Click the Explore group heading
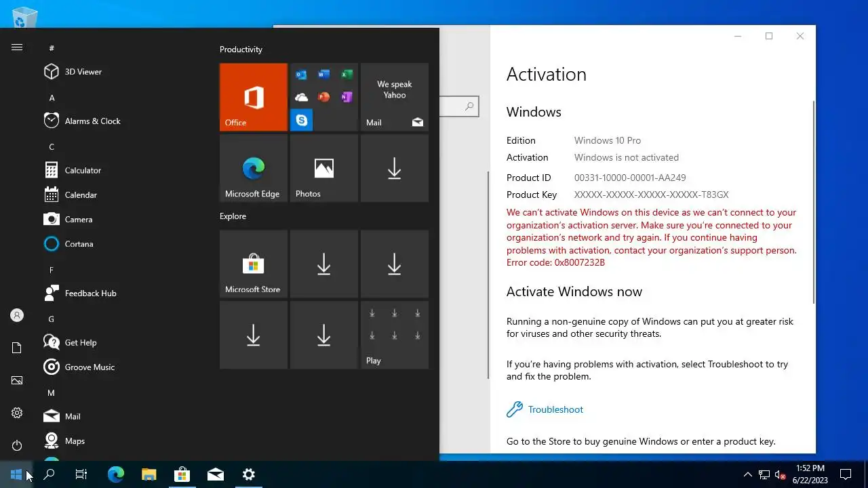868x488 pixels. click(233, 216)
